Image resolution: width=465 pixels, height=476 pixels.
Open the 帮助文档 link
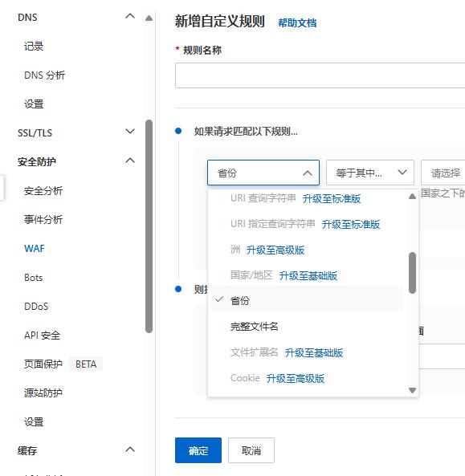coord(297,23)
